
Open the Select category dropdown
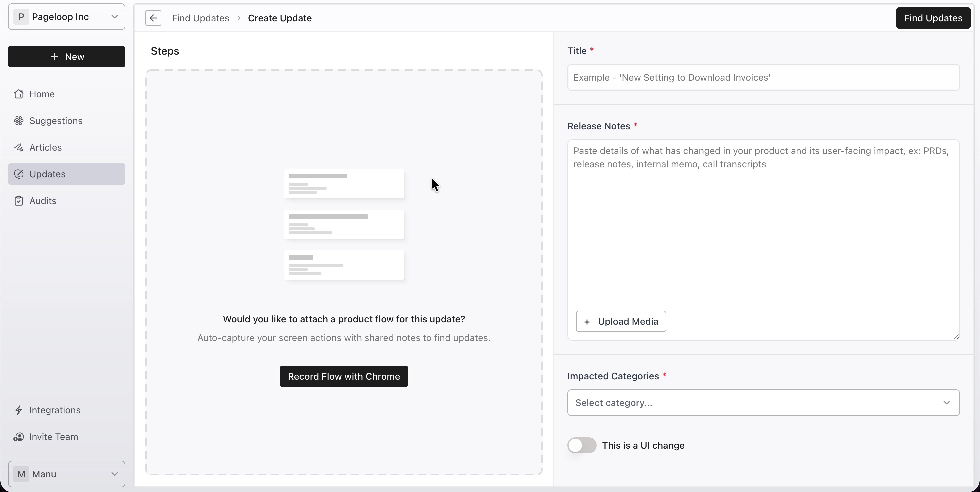point(763,403)
